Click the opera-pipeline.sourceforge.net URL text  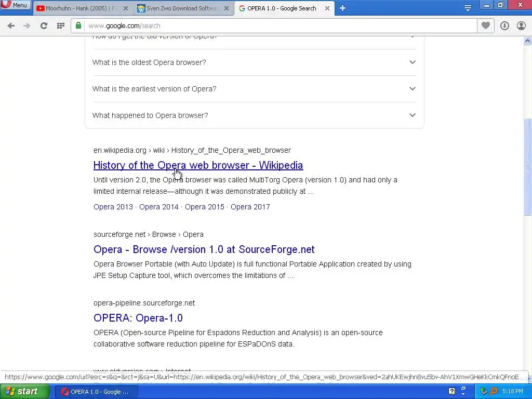tap(144, 303)
